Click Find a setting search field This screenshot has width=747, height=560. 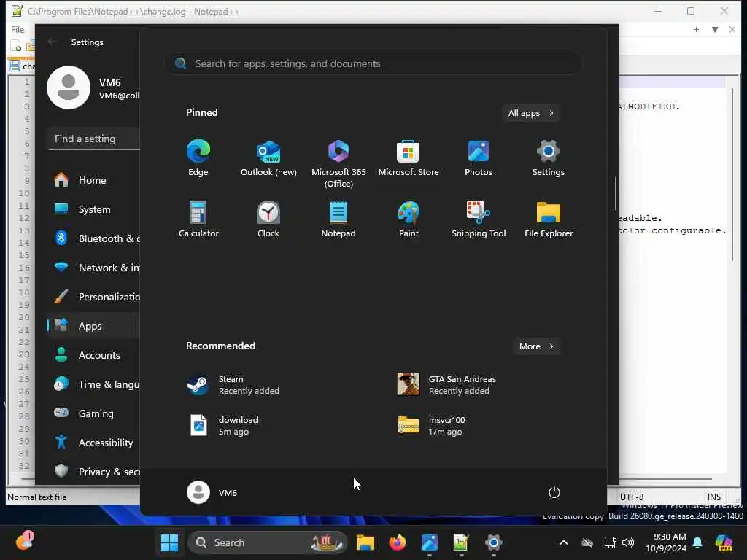94,139
